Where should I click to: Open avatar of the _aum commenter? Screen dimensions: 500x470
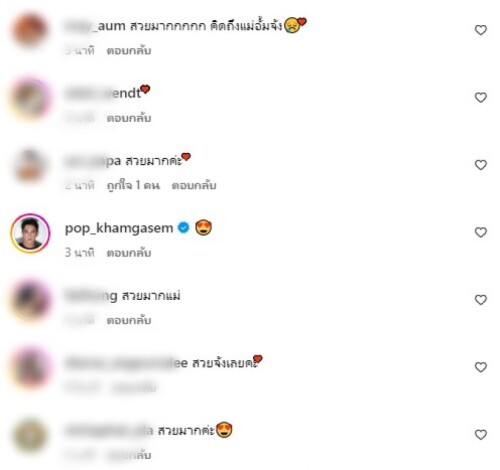tap(30, 31)
